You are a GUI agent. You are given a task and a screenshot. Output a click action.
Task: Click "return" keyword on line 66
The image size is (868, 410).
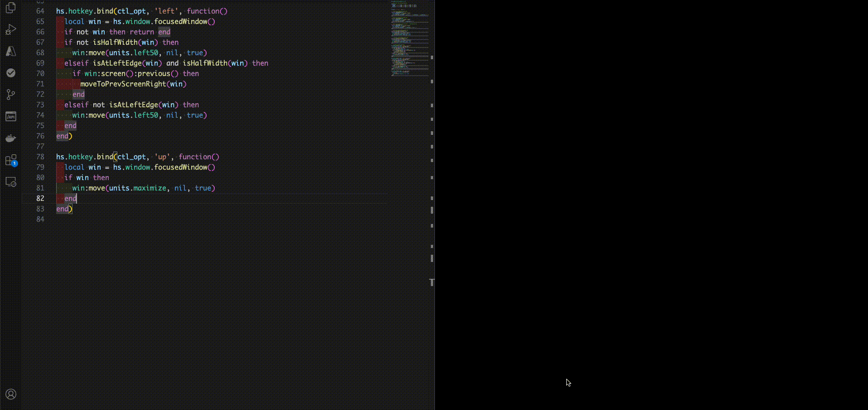[x=142, y=32]
